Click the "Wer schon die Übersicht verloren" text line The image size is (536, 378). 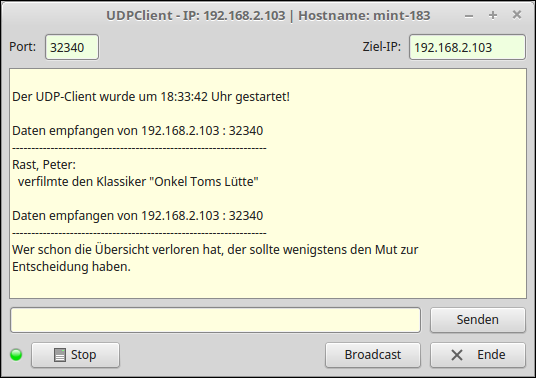(215, 250)
